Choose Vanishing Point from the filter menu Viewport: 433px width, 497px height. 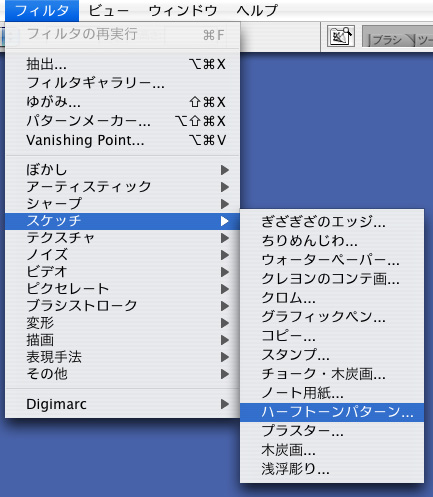click(123, 140)
